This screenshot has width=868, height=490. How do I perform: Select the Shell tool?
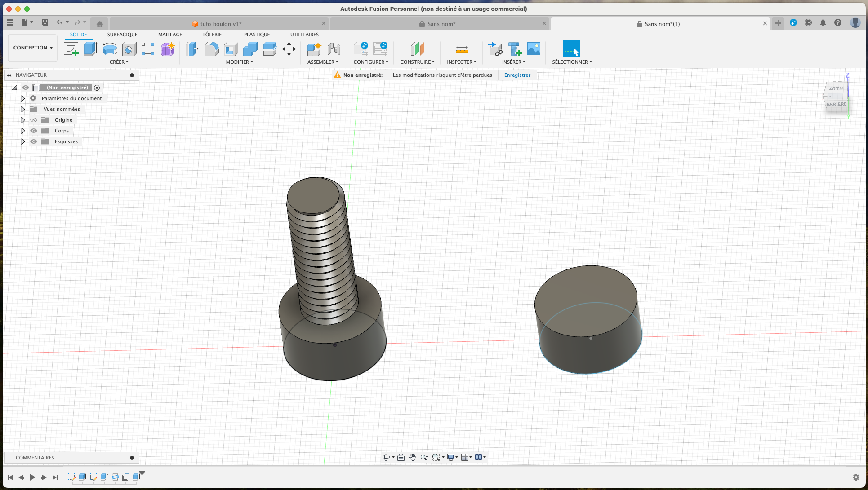pos(231,49)
